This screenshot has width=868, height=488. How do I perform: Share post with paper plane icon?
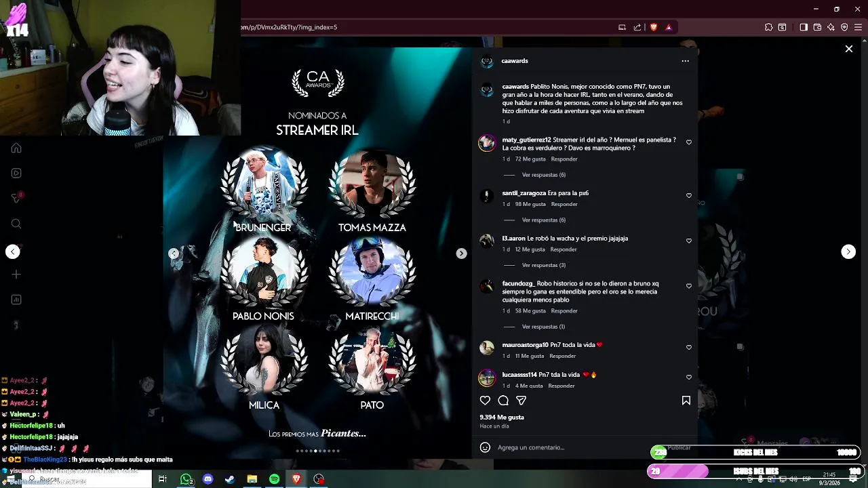[521, 401]
